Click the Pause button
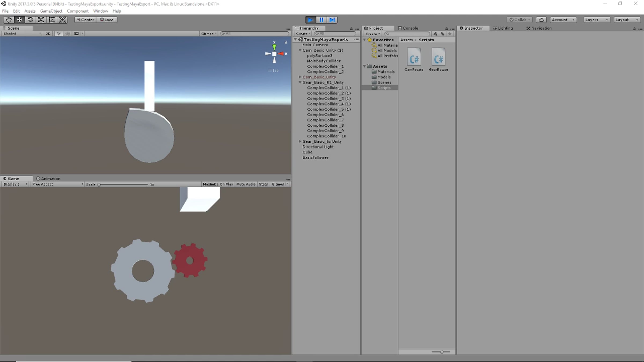644x362 pixels. point(321,20)
